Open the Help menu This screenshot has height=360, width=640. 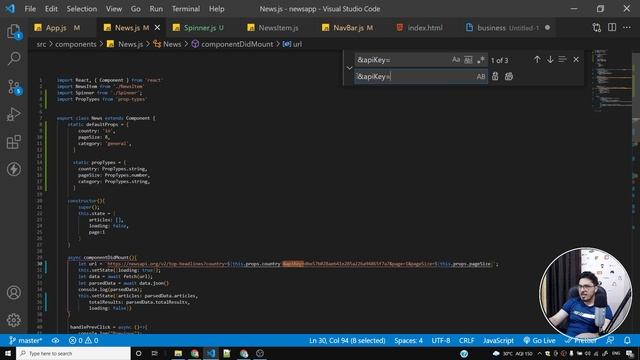[x=217, y=9]
